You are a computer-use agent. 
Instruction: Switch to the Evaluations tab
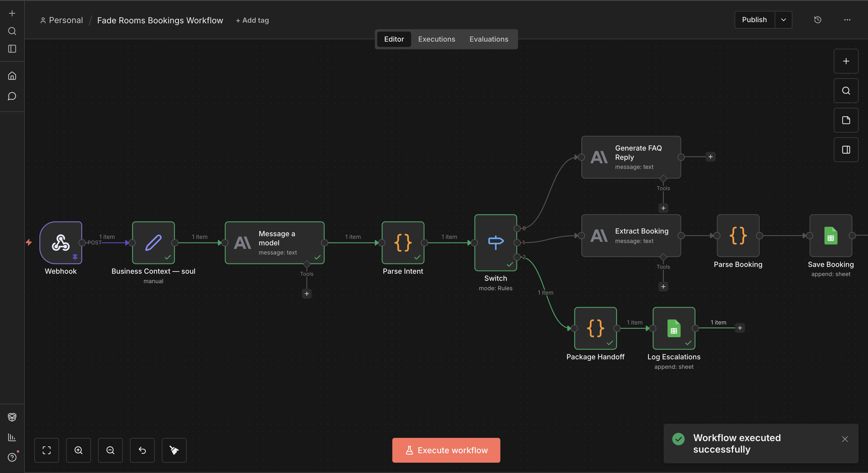coord(489,39)
